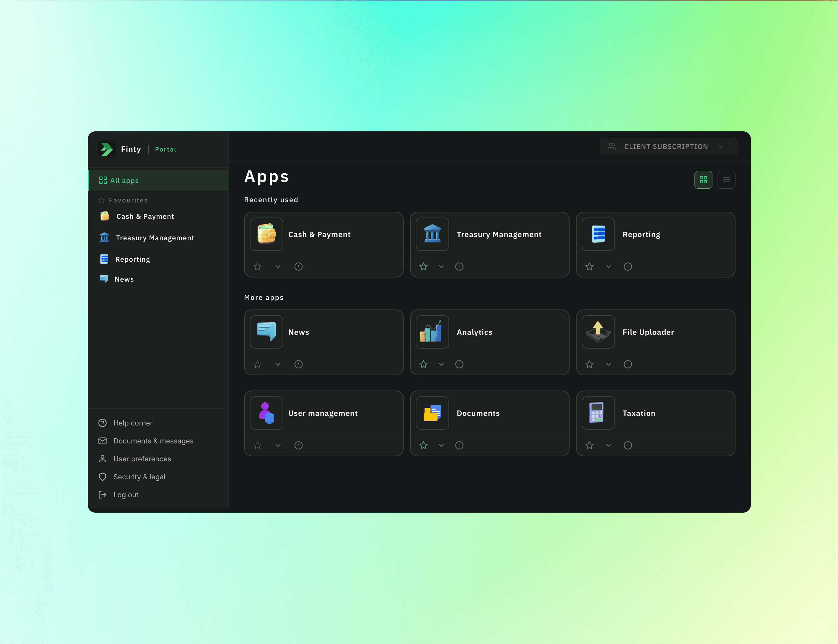View info for Cash & Payment card
This screenshot has height=644, width=838.
[299, 267]
